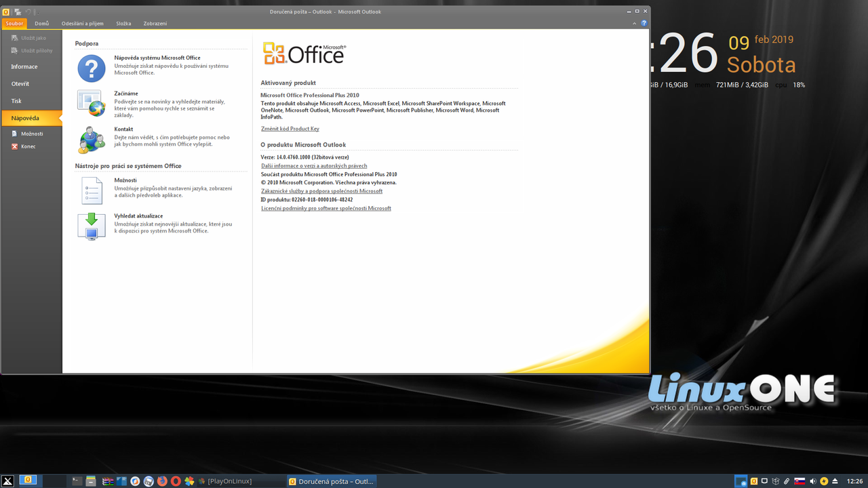Image resolution: width=868 pixels, height=488 pixels.
Task: Open the WinRAR archive books icon in taskbar
Action: pos(108,481)
